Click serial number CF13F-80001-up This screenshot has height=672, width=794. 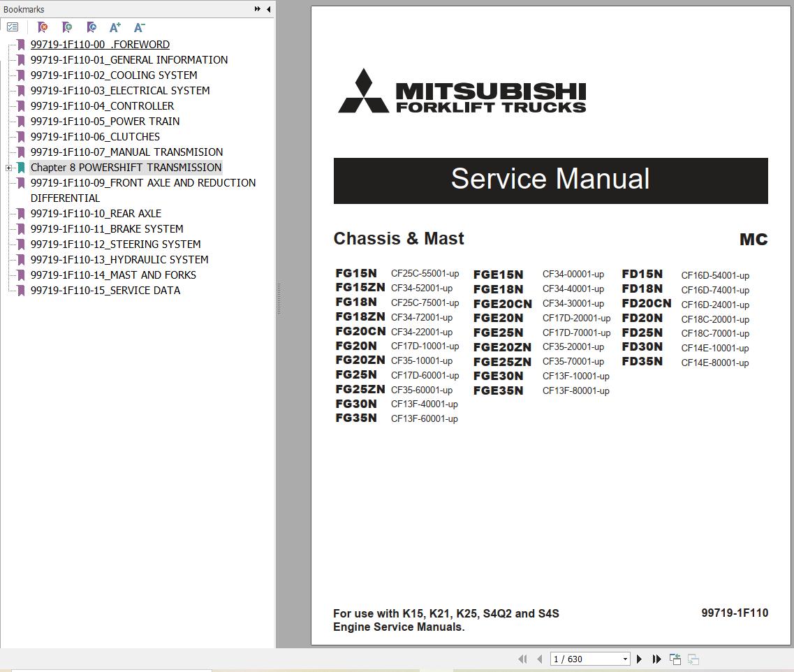point(575,391)
